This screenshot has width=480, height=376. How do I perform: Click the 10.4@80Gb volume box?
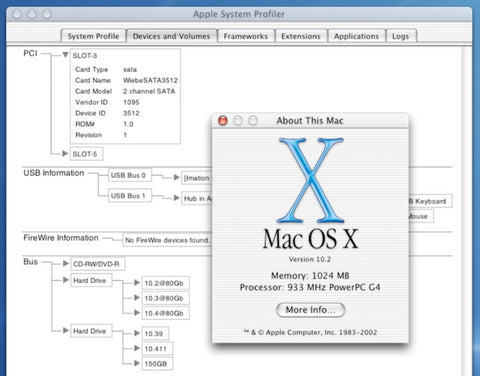coord(165,313)
